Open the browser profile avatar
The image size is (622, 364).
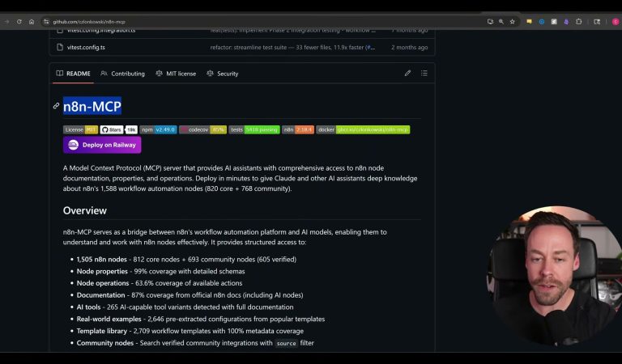point(616,22)
